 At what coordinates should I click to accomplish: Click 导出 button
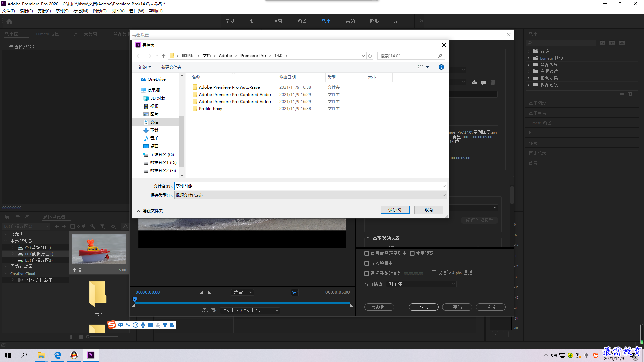457,307
